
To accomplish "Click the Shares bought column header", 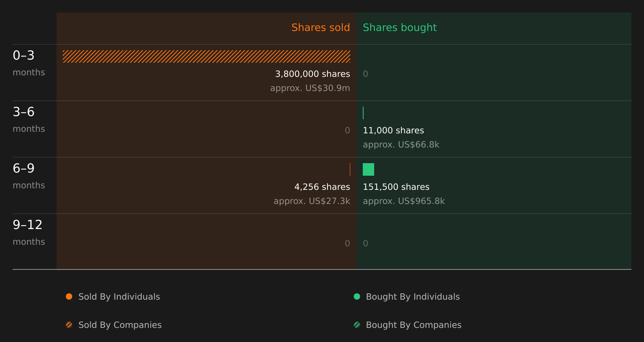I will [x=400, y=27].
